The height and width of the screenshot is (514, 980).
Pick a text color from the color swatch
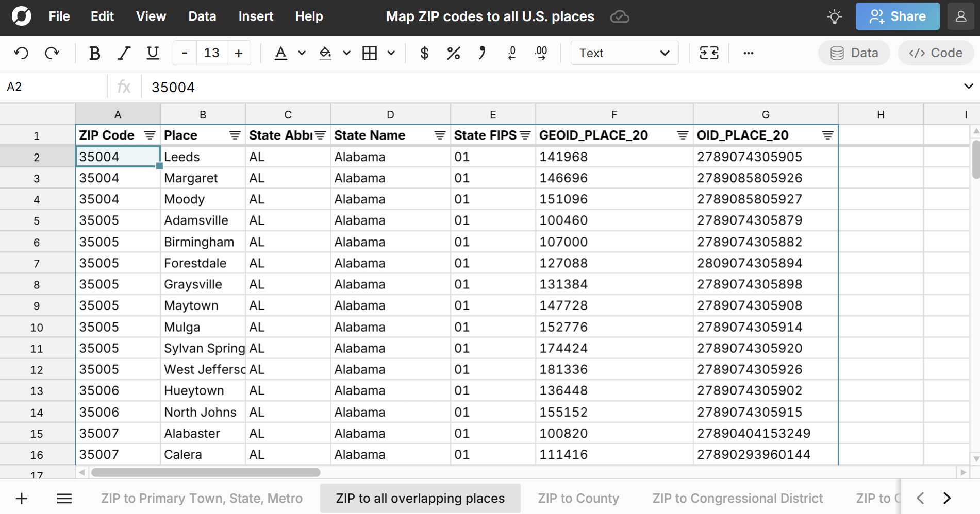point(281,53)
